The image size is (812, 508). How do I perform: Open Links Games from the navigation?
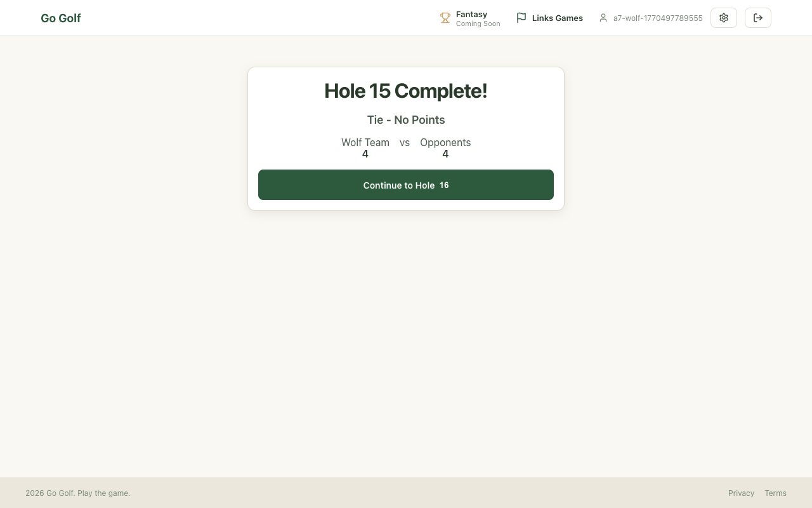557,18
